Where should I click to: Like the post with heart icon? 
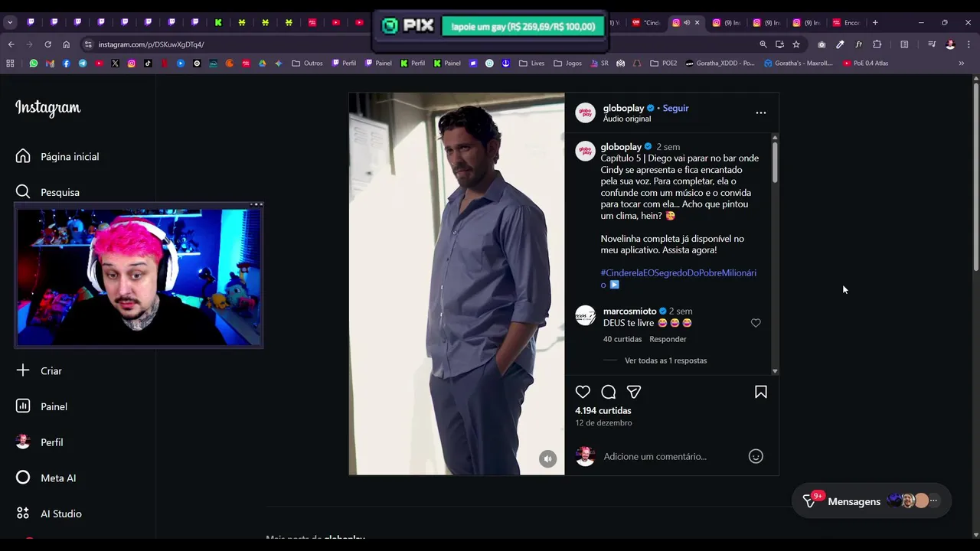(583, 392)
